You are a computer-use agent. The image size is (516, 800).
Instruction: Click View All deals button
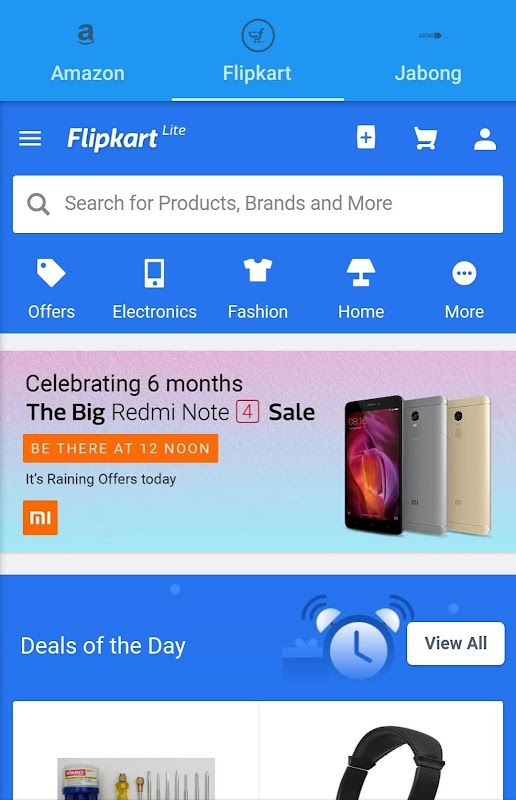click(x=456, y=643)
